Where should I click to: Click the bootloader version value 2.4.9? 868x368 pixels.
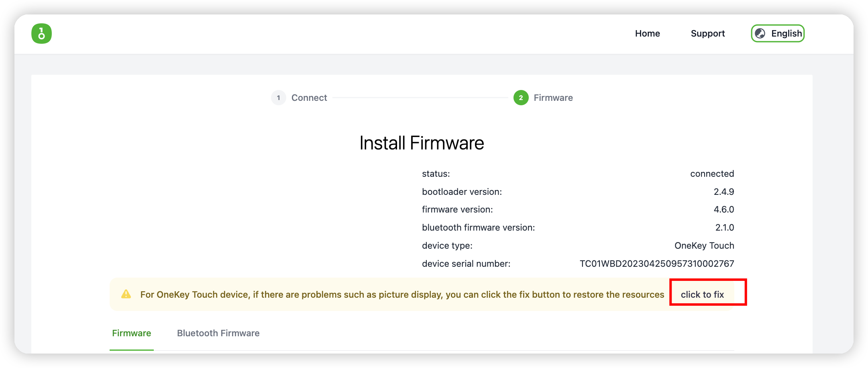click(723, 192)
